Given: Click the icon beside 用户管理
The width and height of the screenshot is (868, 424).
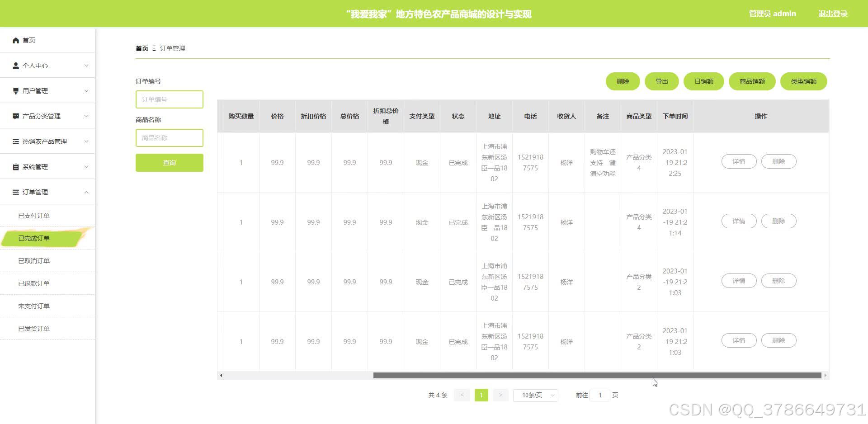Looking at the screenshot, I should pyautogui.click(x=16, y=91).
